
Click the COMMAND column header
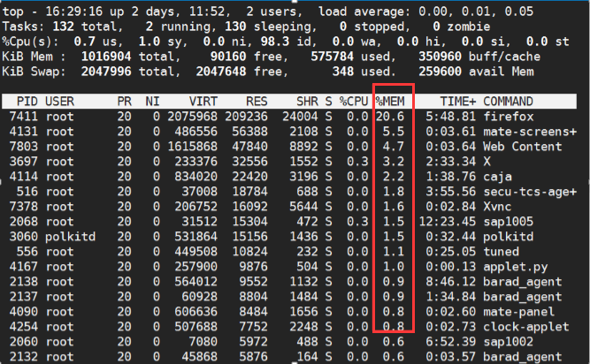(508, 102)
